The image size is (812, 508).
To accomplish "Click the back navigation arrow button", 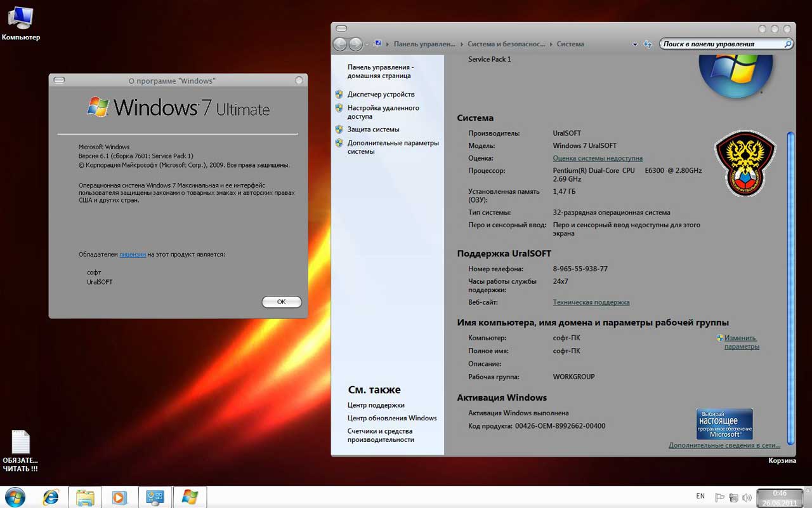I will 340,44.
